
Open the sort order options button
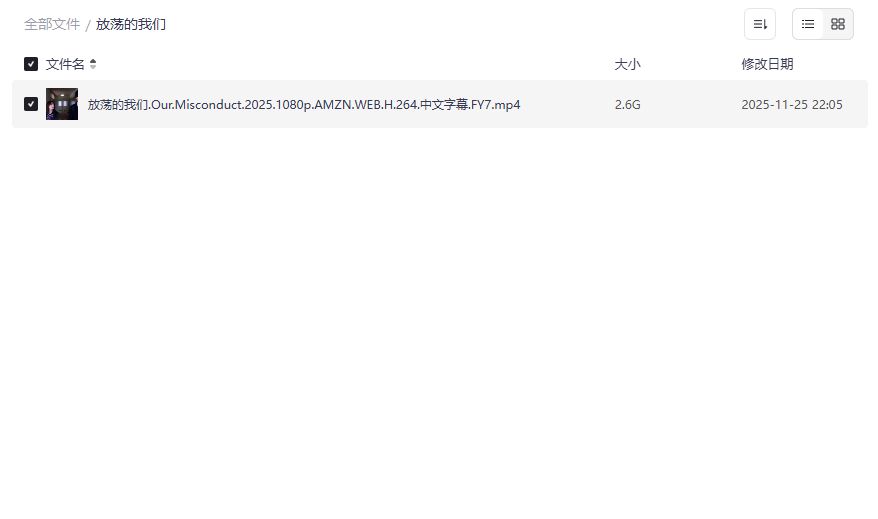[x=760, y=24]
